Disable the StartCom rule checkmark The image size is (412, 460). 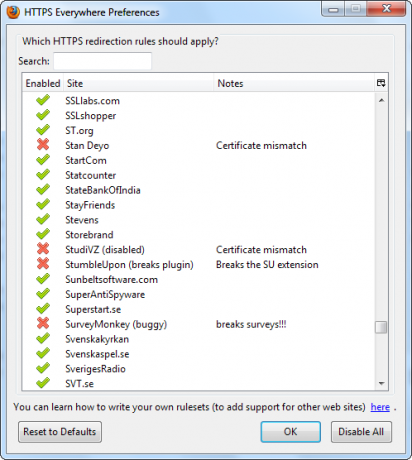(x=43, y=160)
